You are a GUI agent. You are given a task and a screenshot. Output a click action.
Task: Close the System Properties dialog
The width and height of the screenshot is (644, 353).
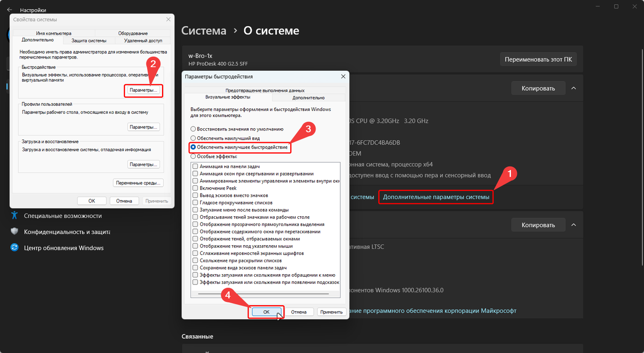(168, 19)
